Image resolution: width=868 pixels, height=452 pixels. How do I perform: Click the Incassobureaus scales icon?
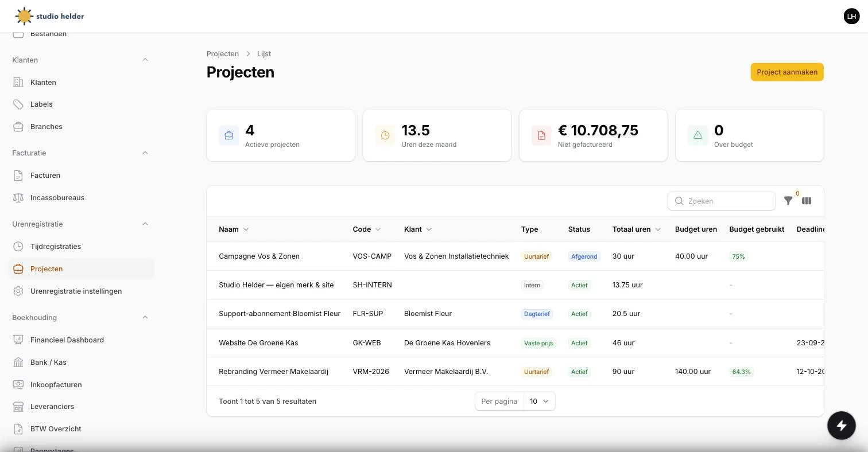[x=18, y=198]
